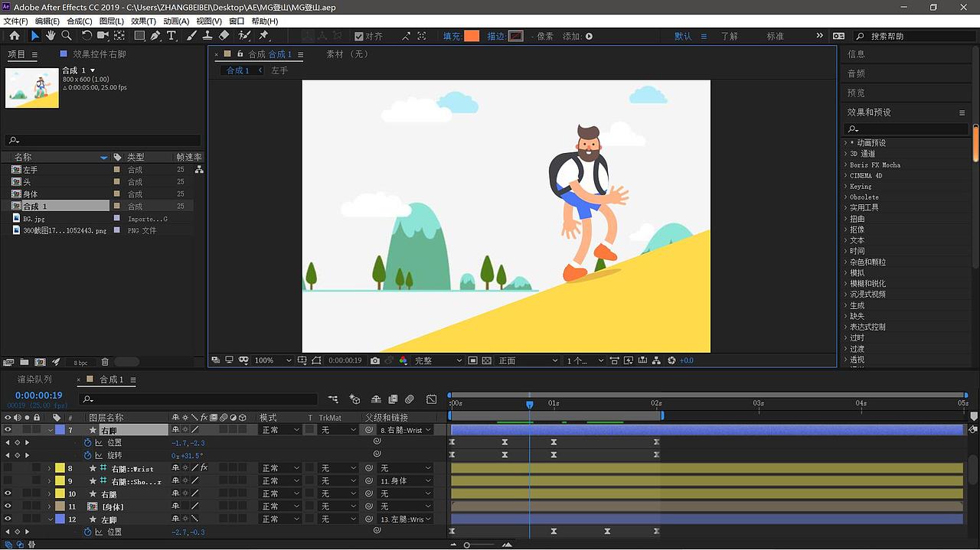
Task: Toggle the 对齐 snapping checkbox
Action: tap(359, 36)
